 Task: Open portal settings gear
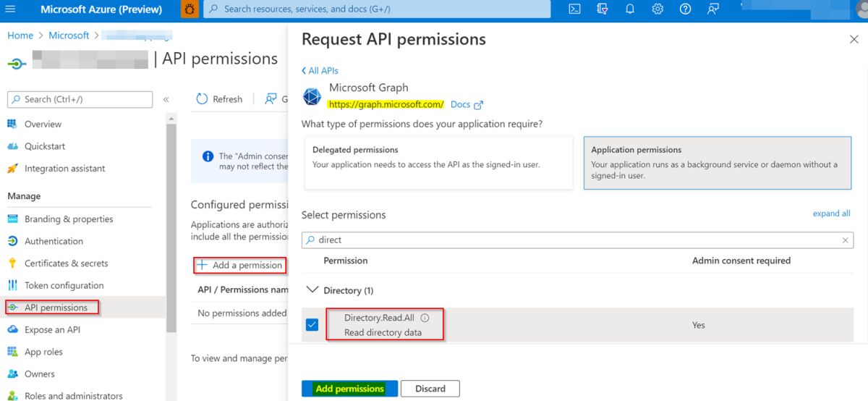[x=658, y=9]
